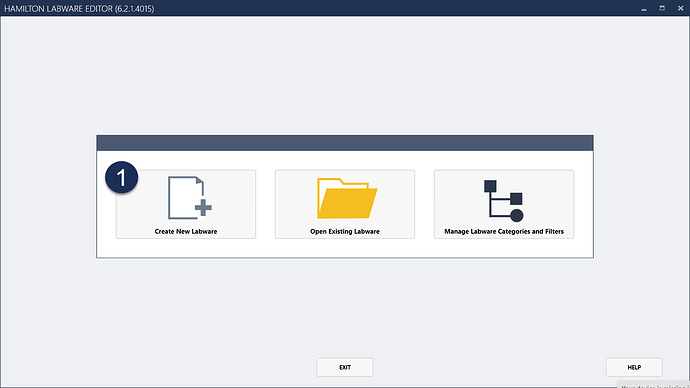Click the Create New Labware document icon

[190, 198]
